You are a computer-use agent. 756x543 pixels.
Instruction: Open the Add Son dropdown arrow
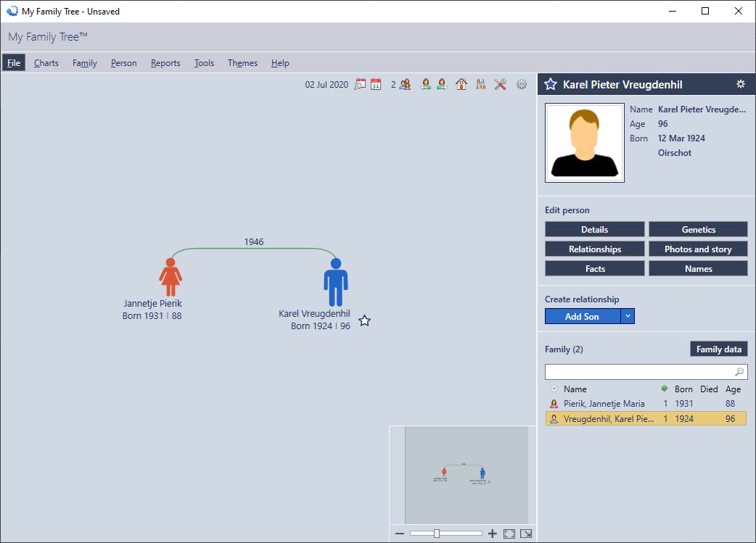pos(628,316)
